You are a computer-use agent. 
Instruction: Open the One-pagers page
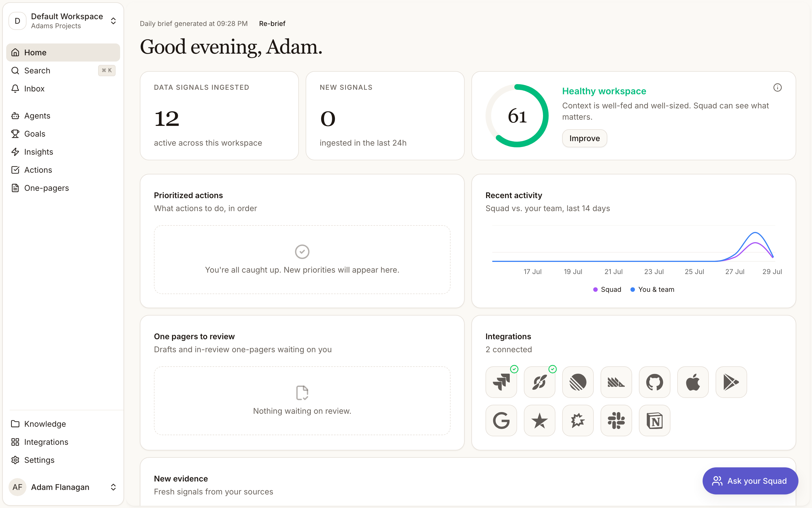pos(63,188)
